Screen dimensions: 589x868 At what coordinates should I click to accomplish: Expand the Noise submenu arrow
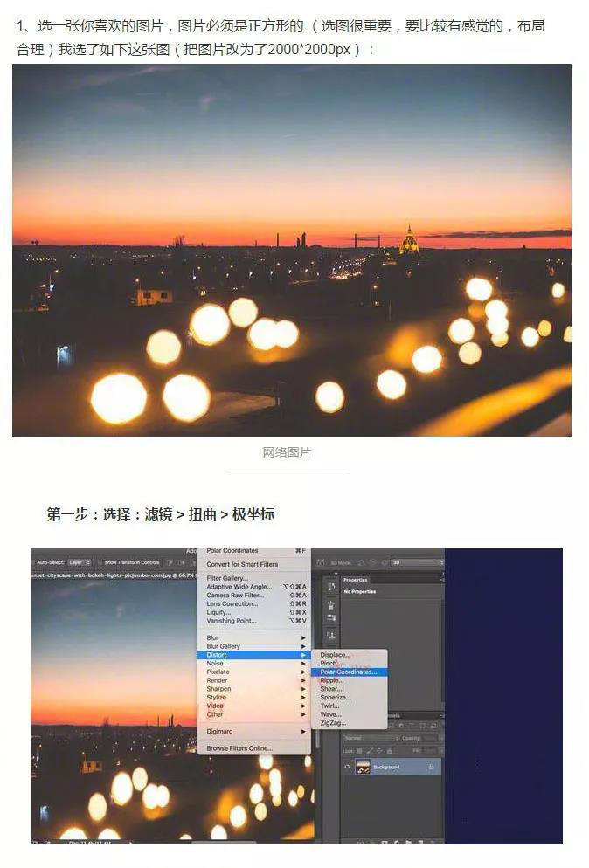(303, 663)
